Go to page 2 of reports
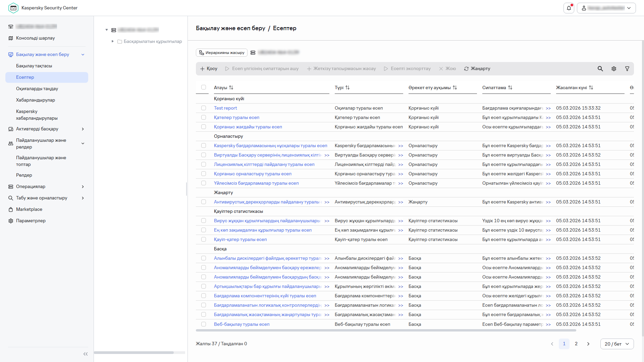This screenshot has width=644, height=362. click(x=576, y=344)
